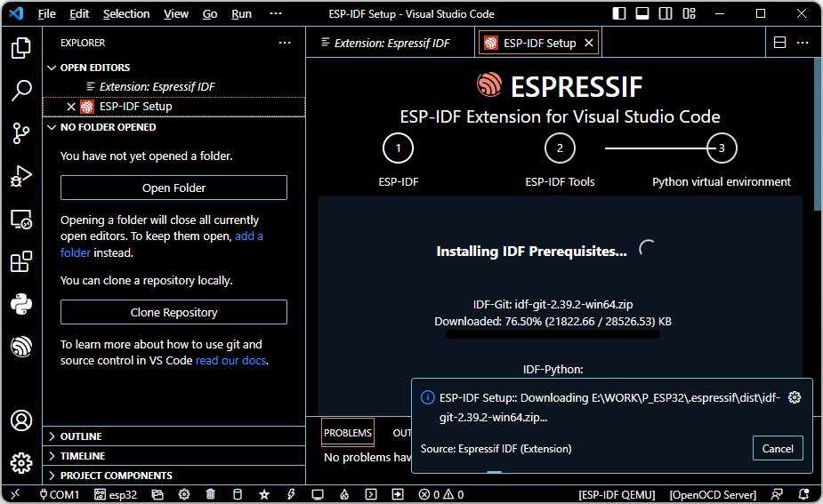Expand the Timeline section
Viewport: 823px width, 504px height.
173,456
